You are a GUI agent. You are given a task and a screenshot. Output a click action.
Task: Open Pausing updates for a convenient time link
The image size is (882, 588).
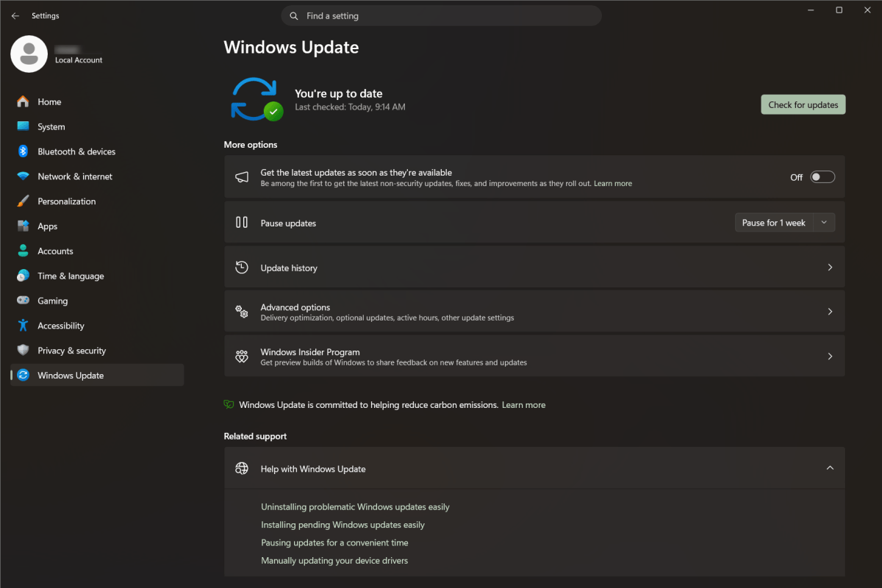334,542
